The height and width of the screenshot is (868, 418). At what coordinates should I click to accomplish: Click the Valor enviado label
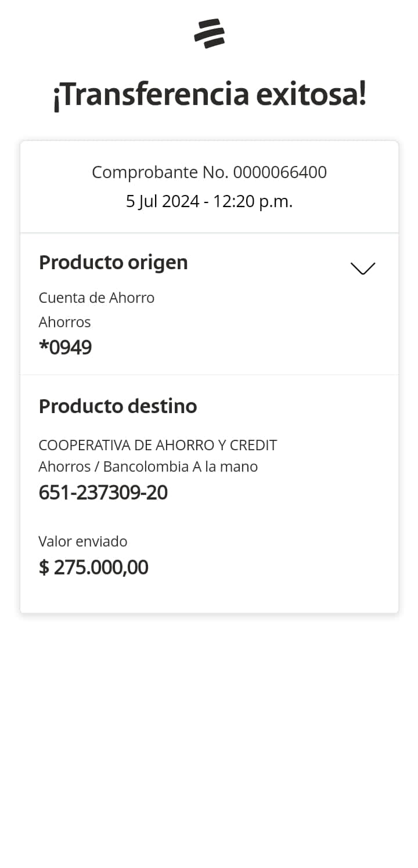coord(83,541)
